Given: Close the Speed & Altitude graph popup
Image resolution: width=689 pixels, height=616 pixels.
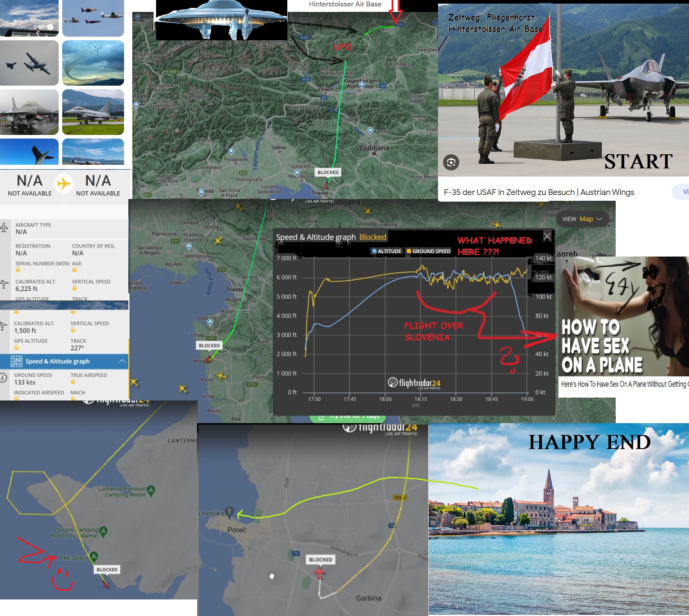Looking at the screenshot, I should tap(547, 237).
